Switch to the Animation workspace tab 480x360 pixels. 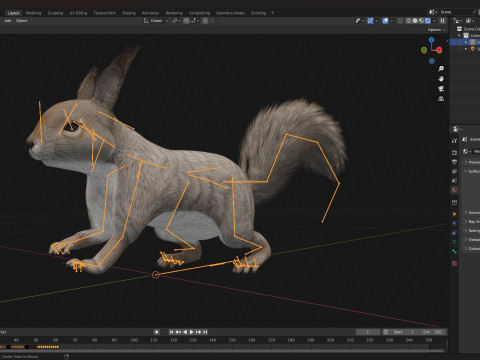pyautogui.click(x=150, y=13)
